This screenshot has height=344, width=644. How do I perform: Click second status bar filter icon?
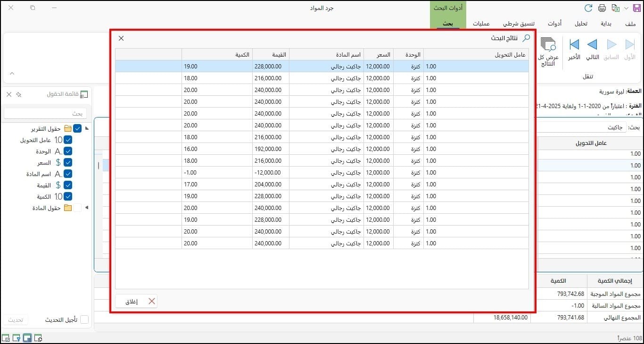pyautogui.click(x=17, y=338)
